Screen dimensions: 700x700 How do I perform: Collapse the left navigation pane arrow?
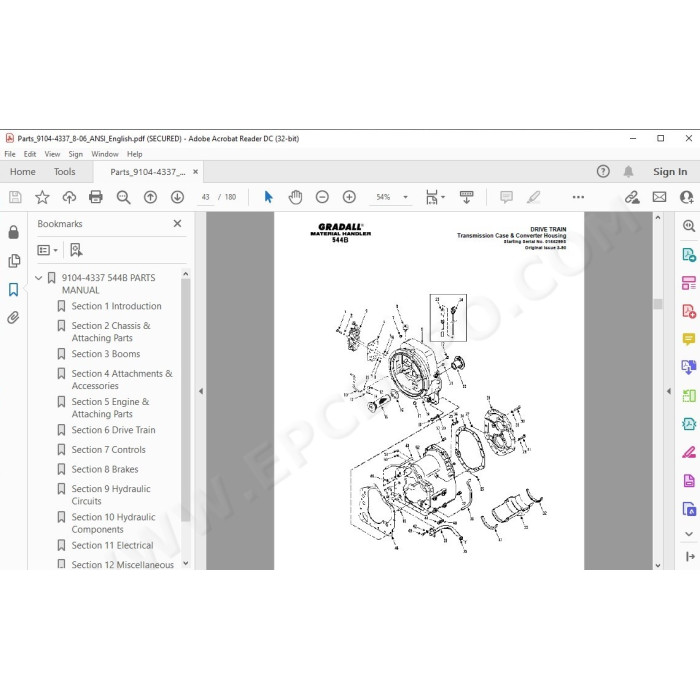pyautogui.click(x=201, y=391)
